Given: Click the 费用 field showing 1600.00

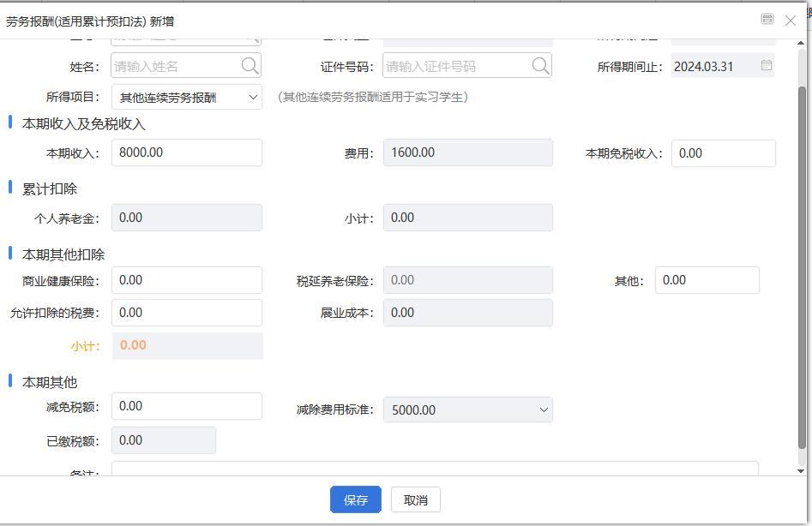Looking at the screenshot, I should coord(468,152).
